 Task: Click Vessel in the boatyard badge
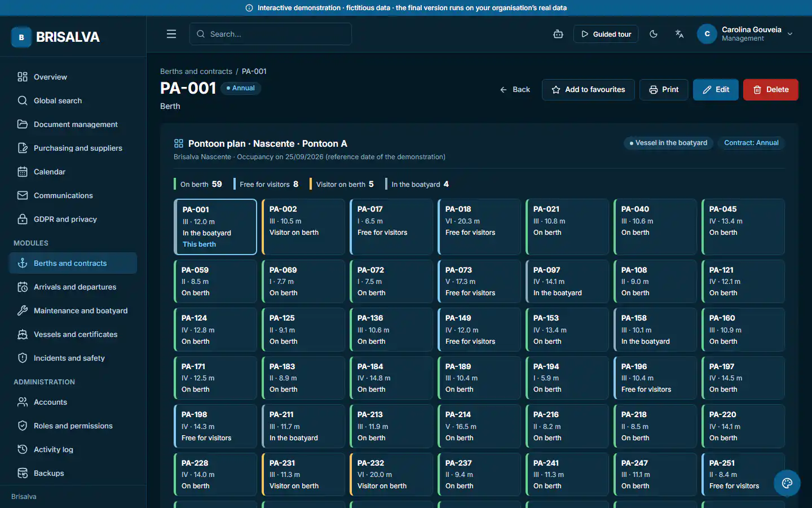[668, 143]
